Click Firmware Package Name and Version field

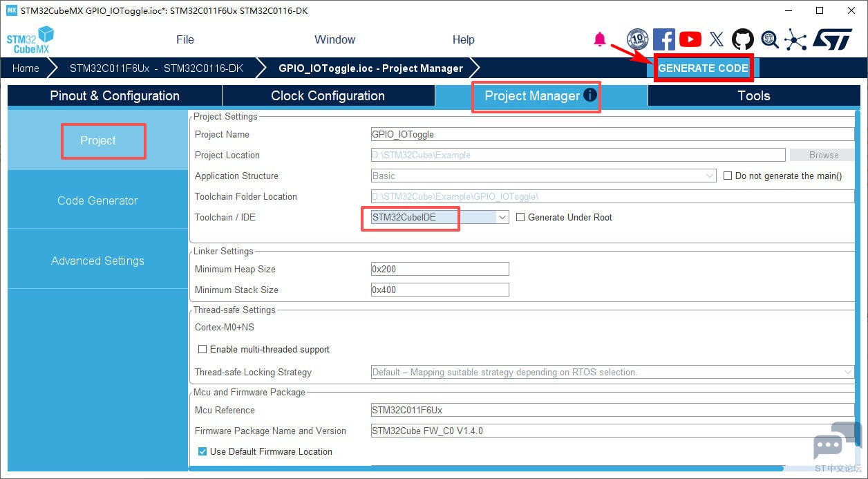click(x=612, y=431)
